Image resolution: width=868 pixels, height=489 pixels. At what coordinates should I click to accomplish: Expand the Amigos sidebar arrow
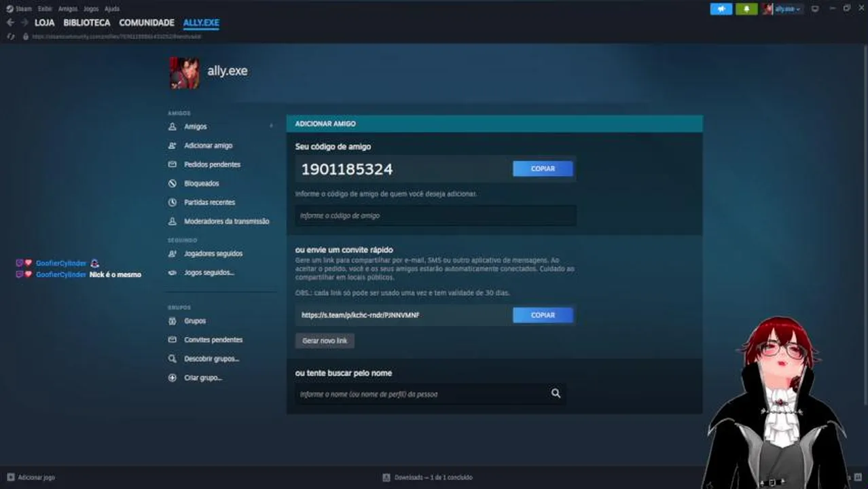(x=271, y=126)
